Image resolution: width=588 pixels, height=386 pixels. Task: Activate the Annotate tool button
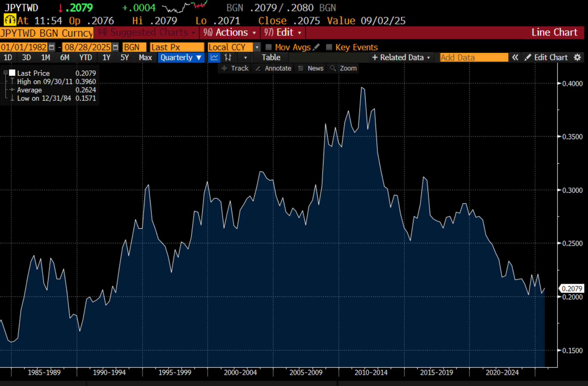point(274,68)
